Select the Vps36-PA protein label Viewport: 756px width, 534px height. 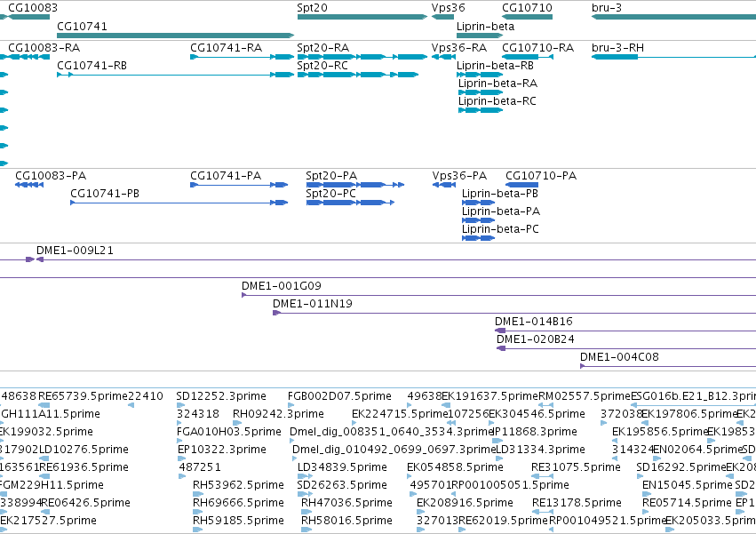(x=459, y=176)
